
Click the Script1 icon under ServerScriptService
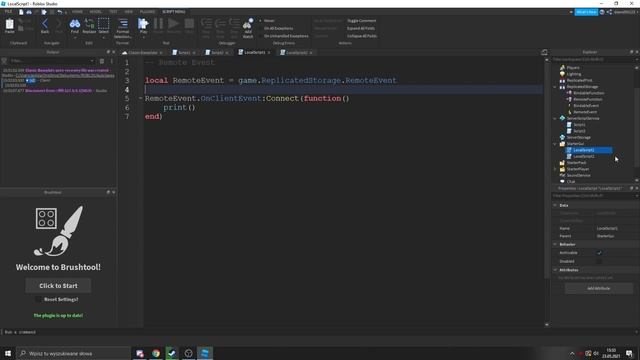point(569,124)
